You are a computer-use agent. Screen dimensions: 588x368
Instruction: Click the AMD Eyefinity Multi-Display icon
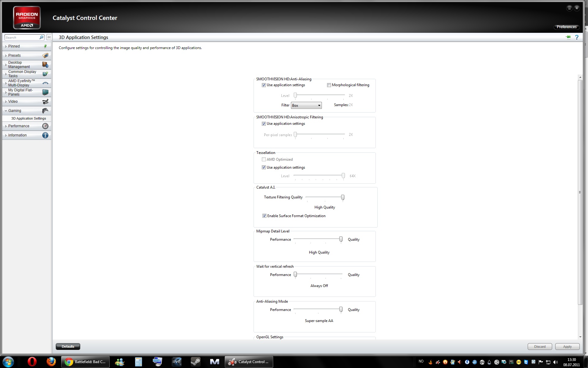click(45, 83)
